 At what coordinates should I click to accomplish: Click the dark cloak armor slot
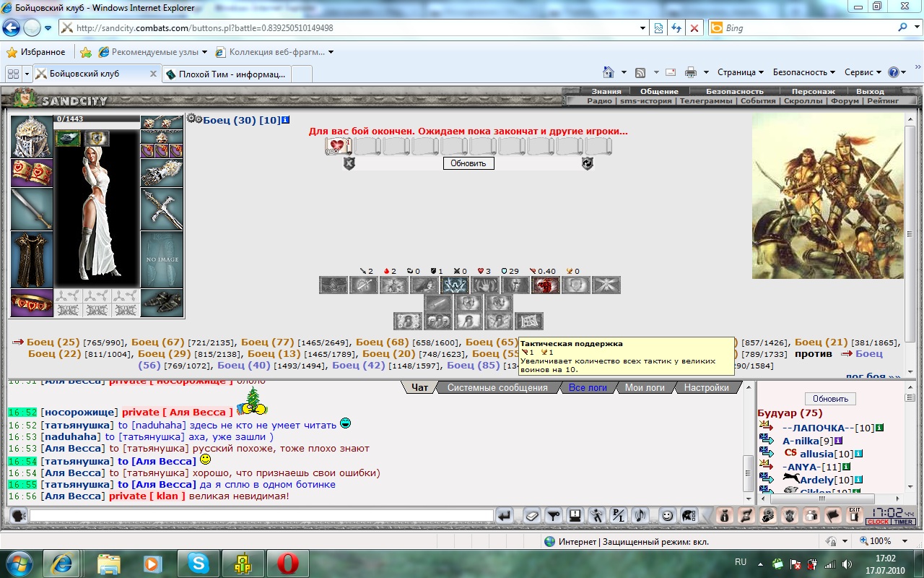point(31,259)
